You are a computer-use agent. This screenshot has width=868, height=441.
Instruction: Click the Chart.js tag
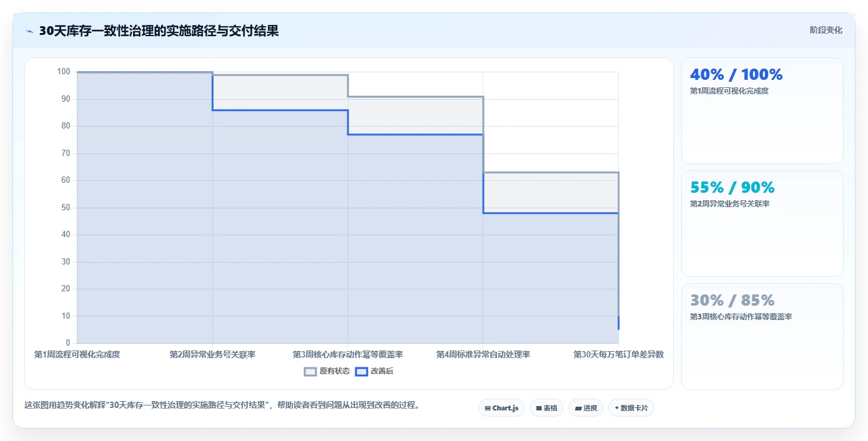pyautogui.click(x=501, y=408)
